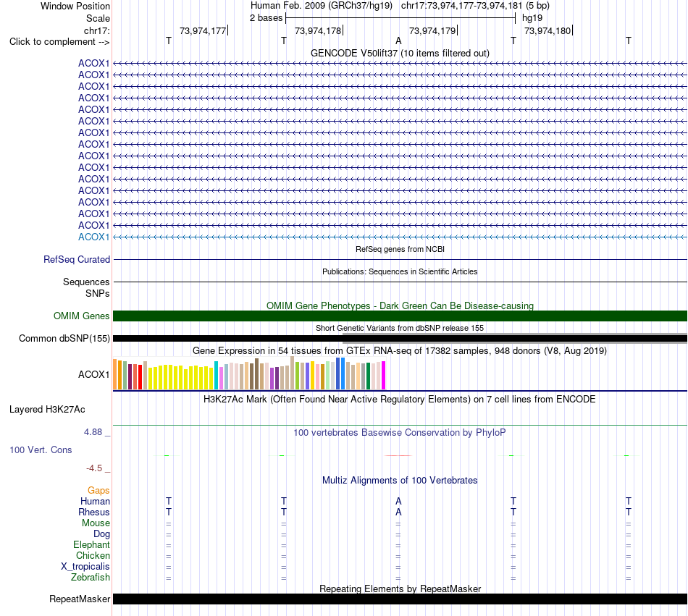Open the H3K27Ac Mark track title
Image resolution: width=688 pixels, height=616 pixels.
400,399
